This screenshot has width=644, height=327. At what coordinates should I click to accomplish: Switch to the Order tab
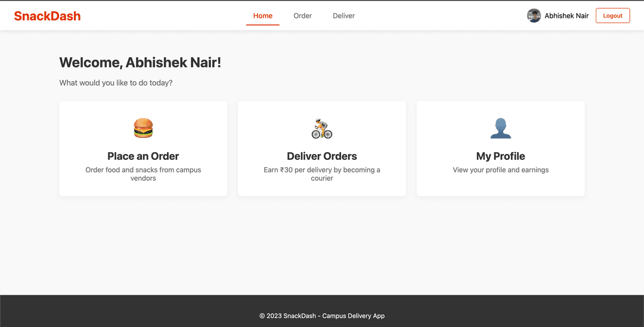click(x=303, y=16)
